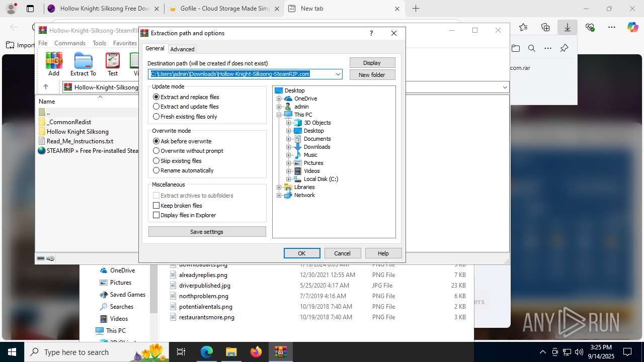Open a new Edge tab with plus icon

416,9
